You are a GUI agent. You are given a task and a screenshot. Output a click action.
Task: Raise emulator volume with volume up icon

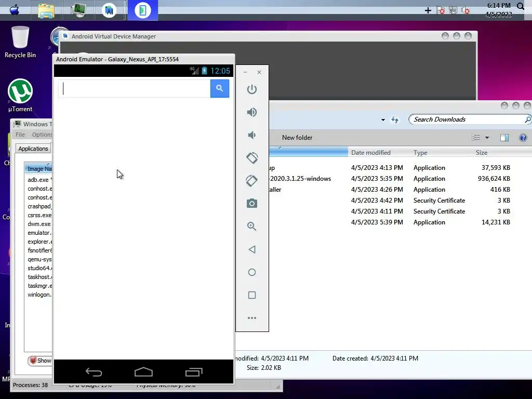pos(252,112)
